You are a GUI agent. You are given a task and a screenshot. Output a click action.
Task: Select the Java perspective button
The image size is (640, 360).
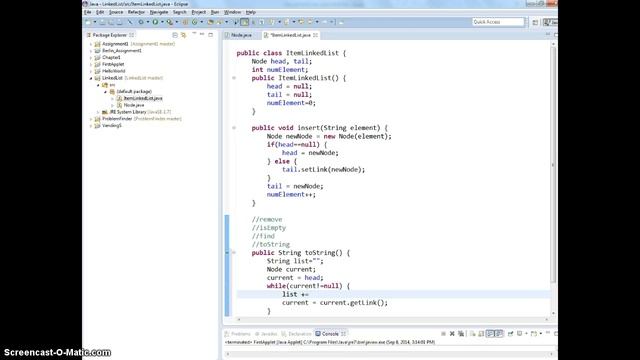550,22
